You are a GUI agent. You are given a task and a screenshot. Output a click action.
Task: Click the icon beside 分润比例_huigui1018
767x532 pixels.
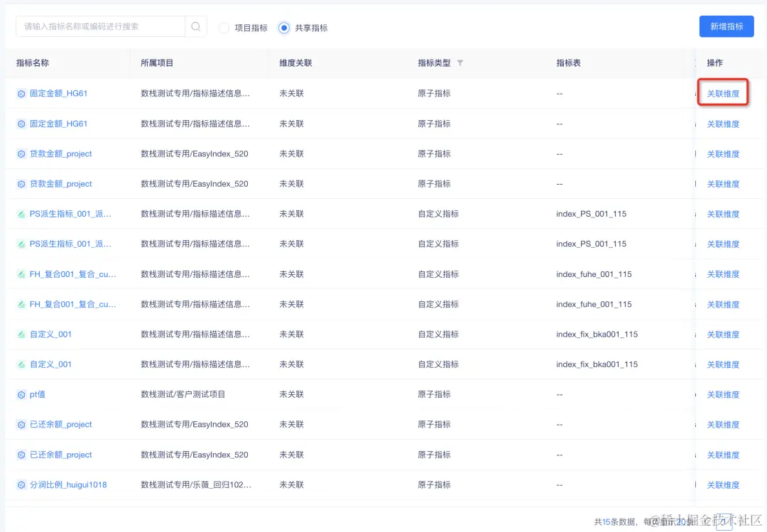coord(21,484)
